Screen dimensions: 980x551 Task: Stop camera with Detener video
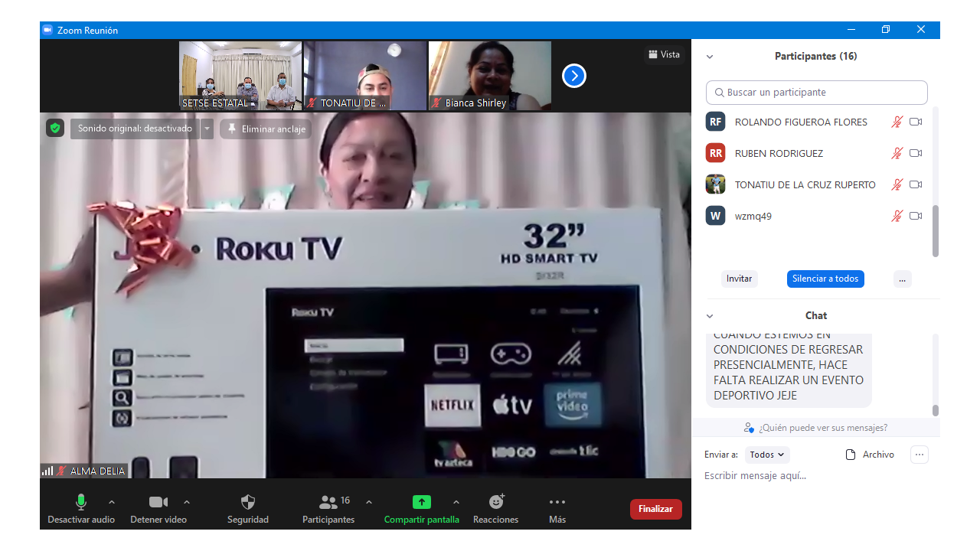pos(158,509)
